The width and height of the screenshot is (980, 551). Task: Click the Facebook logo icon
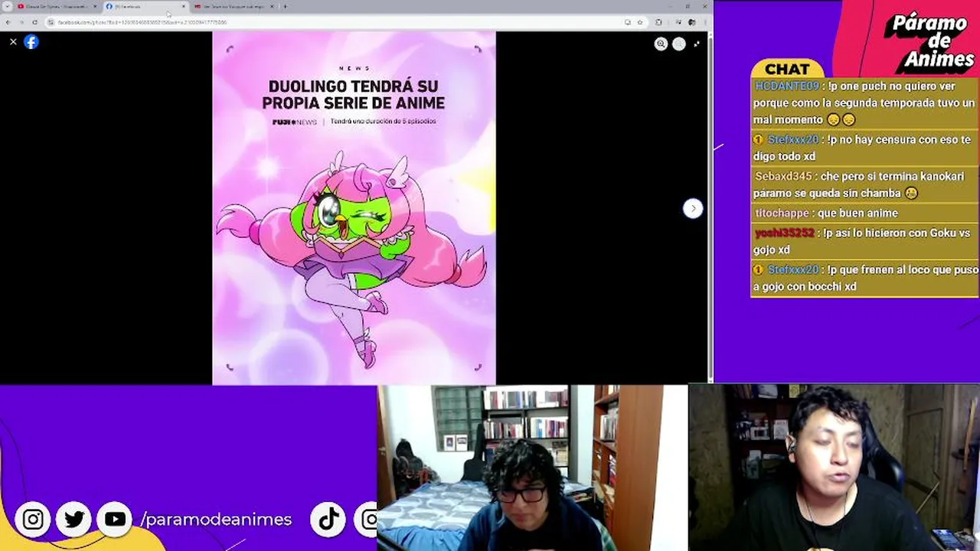point(31,42)
